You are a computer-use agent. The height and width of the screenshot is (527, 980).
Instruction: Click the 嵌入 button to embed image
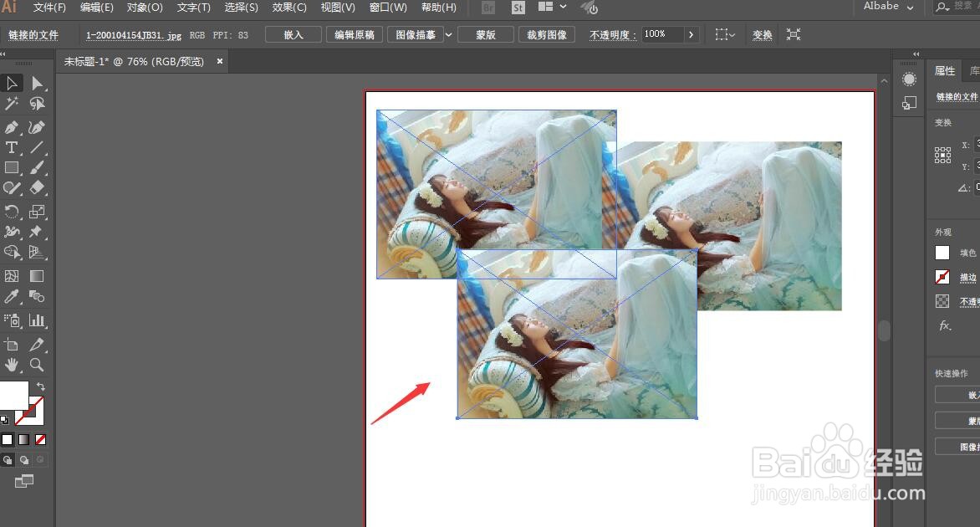tap(293, 34)
